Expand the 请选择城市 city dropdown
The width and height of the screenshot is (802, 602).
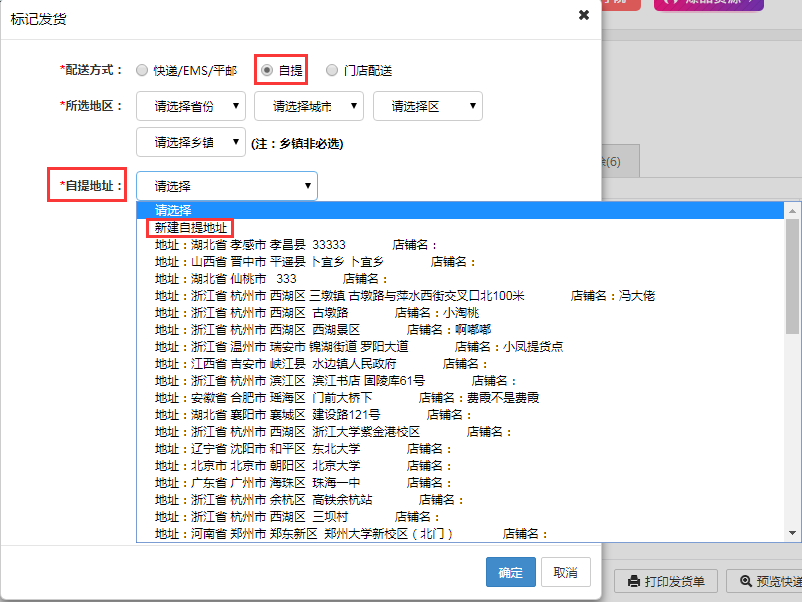pyautogui.click(x=309, y=106)
